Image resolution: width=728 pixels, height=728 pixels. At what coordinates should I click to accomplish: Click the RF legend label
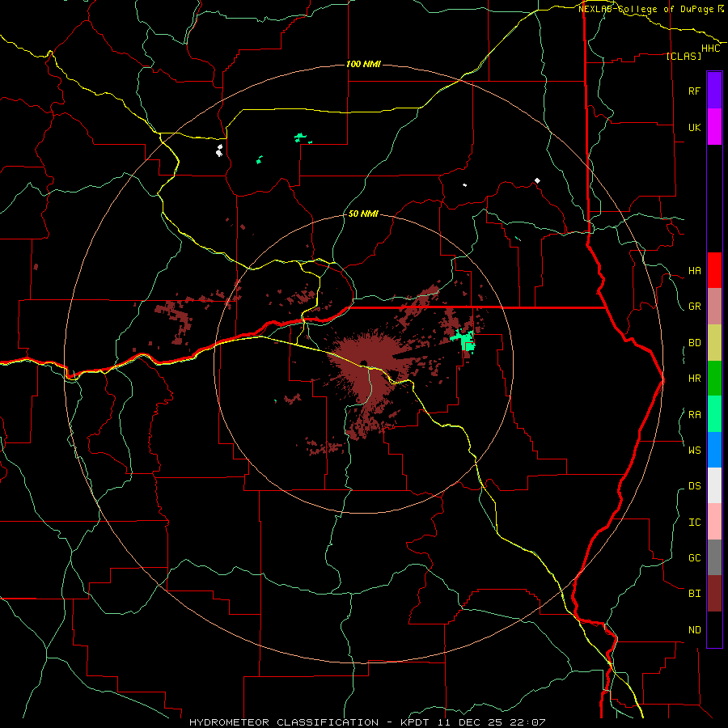694,91
